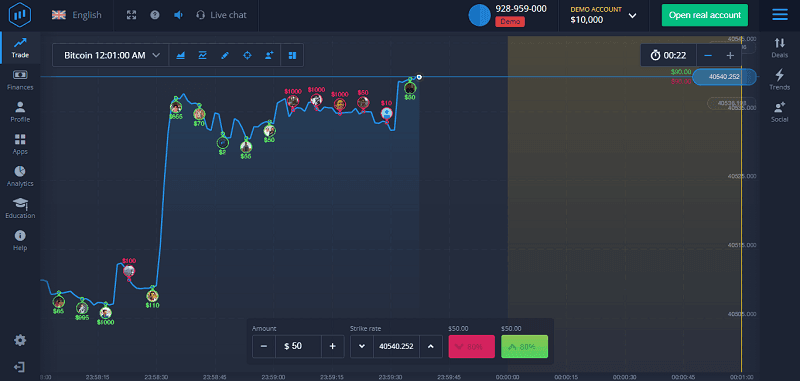Click the trader avatar labeled $110

(x=152, y=296)
